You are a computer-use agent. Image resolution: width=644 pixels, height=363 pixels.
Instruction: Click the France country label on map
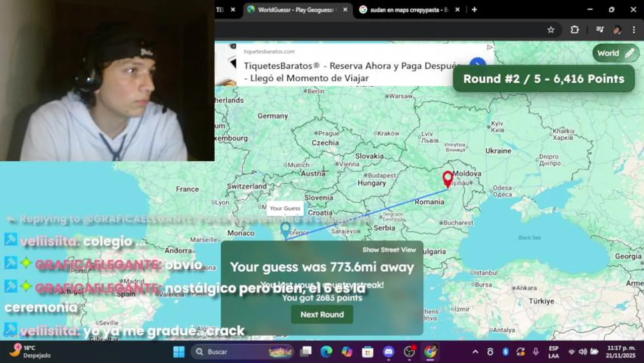(x=187, y=189)
